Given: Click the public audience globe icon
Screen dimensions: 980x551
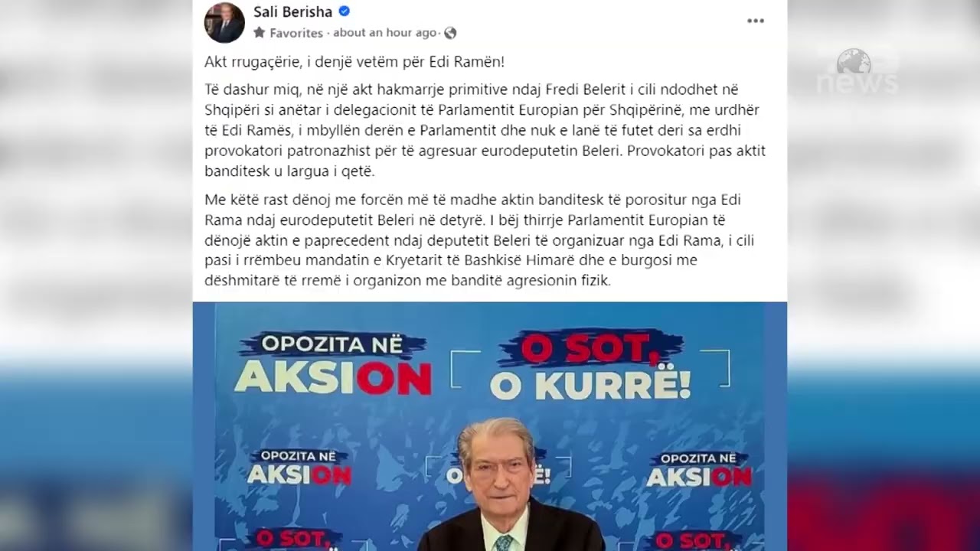Looking at the screenshot, I should [x=450, y=33].
